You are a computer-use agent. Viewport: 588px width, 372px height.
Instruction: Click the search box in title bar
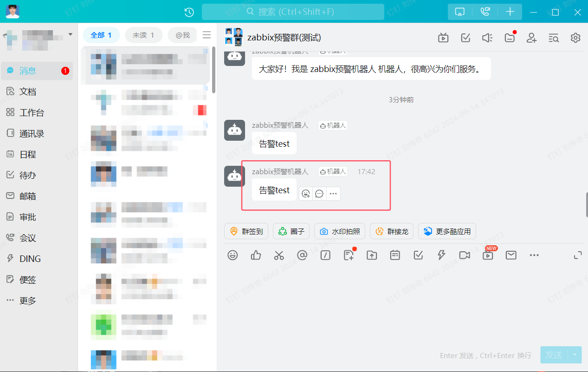tap(293, 12)
